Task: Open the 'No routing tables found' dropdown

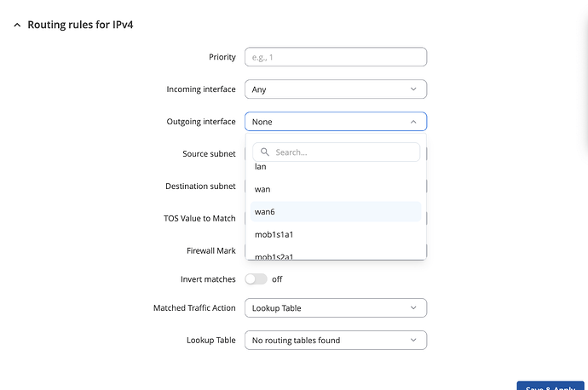Action: (x=335, y=340)
